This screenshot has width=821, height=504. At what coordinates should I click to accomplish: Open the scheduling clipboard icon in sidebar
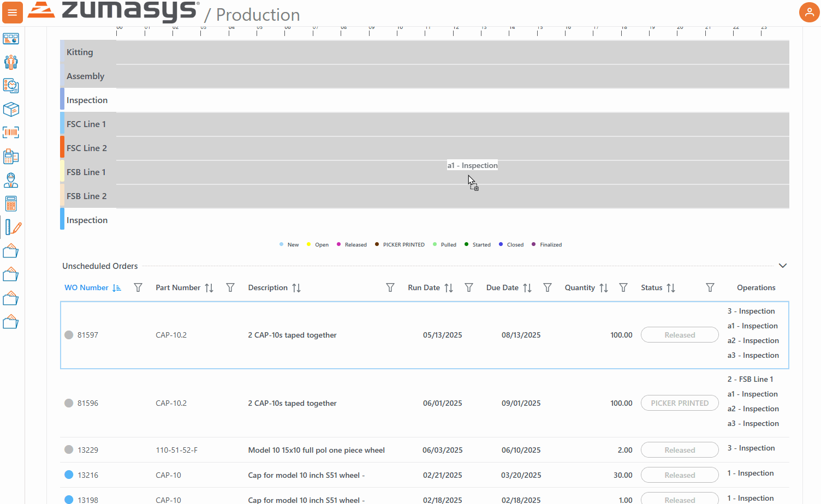point(11,86)
